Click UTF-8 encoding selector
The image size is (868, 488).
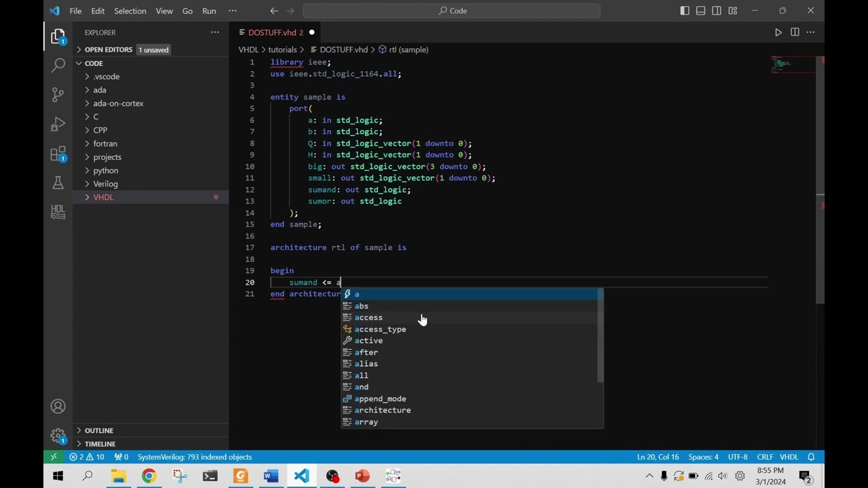click(738, 457)
